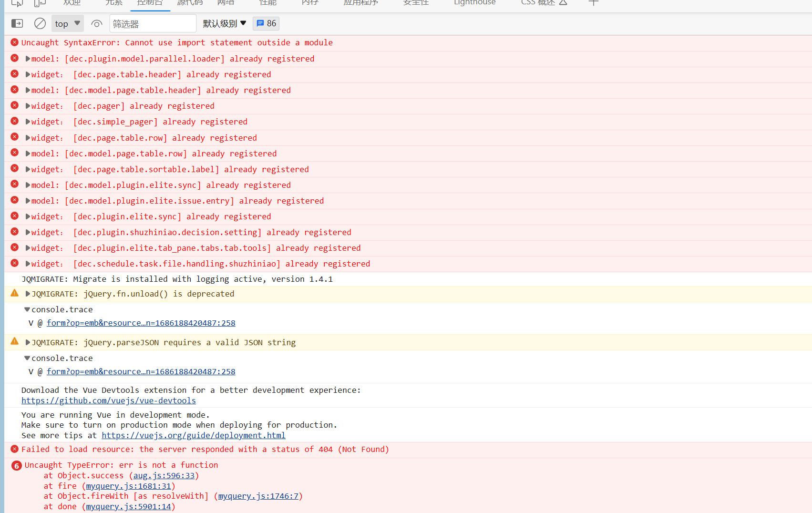The image size is (812, 513).
Task: Click the error icon on the tab.tools row
Action: [x=15, y=247]
